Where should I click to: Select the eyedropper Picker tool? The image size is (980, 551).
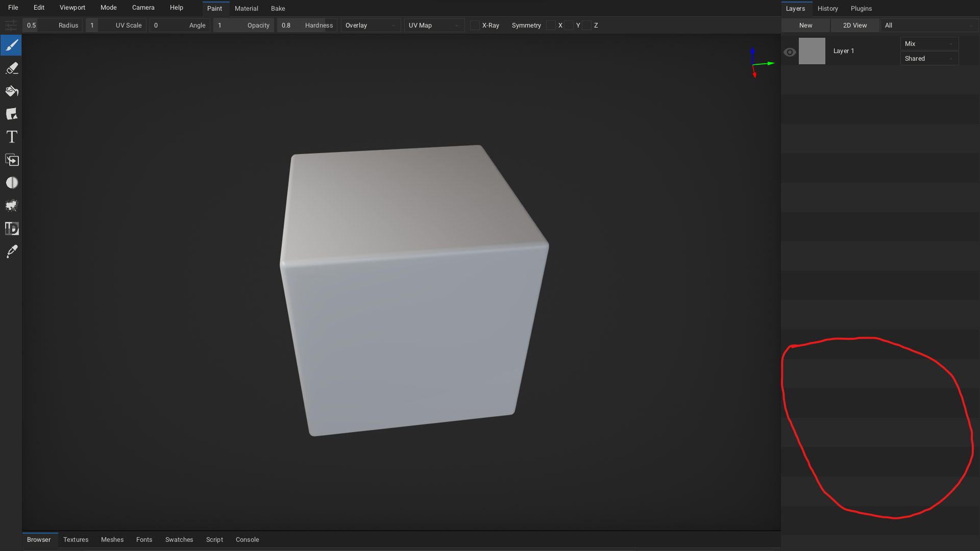12,252
